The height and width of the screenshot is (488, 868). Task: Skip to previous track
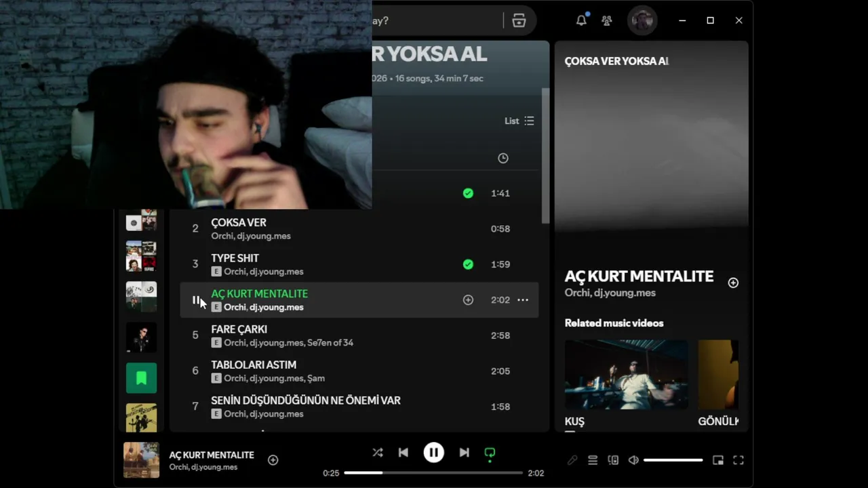[x=403, y=452]
